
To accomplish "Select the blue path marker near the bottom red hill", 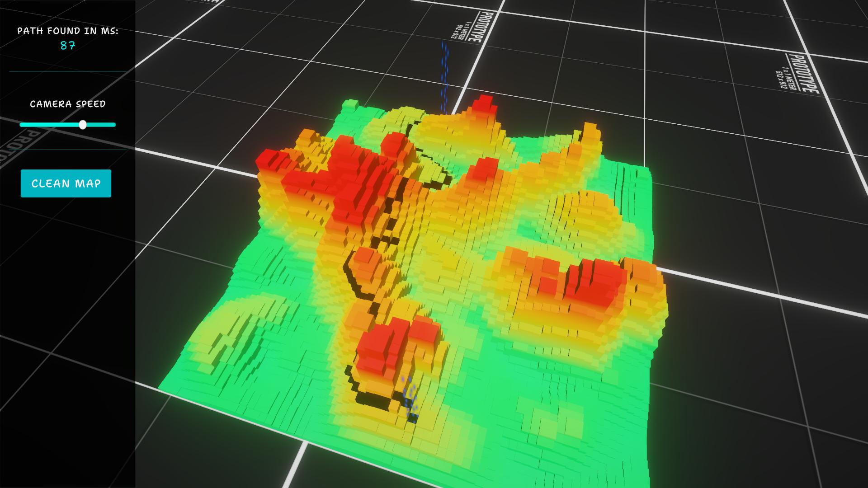I will [410, 398].
